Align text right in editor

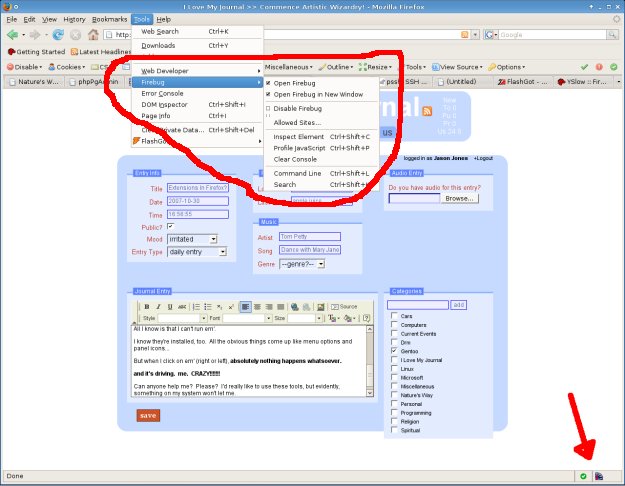click(269, 307)
